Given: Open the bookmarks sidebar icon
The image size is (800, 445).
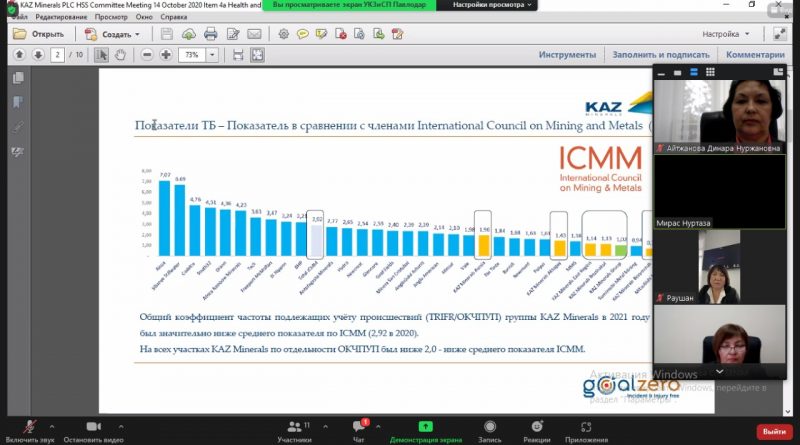Looking at the screenshot, I should click(18, 103).
